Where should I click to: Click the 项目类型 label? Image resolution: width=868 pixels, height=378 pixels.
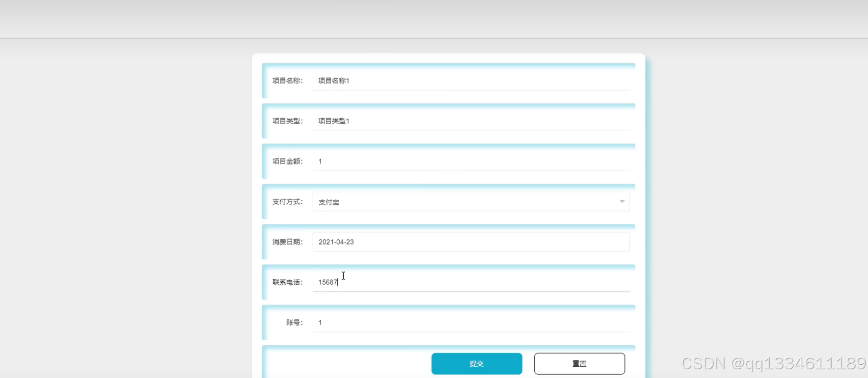point(288,121)
